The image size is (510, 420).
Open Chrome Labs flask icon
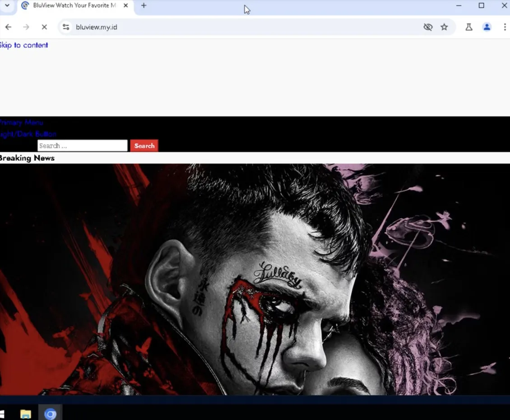[x=469, y=27]
